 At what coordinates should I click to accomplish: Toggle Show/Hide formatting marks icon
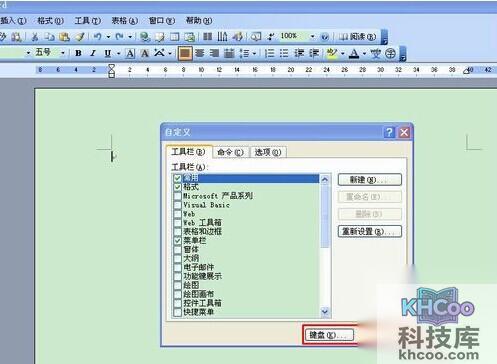tap(271, 37)
